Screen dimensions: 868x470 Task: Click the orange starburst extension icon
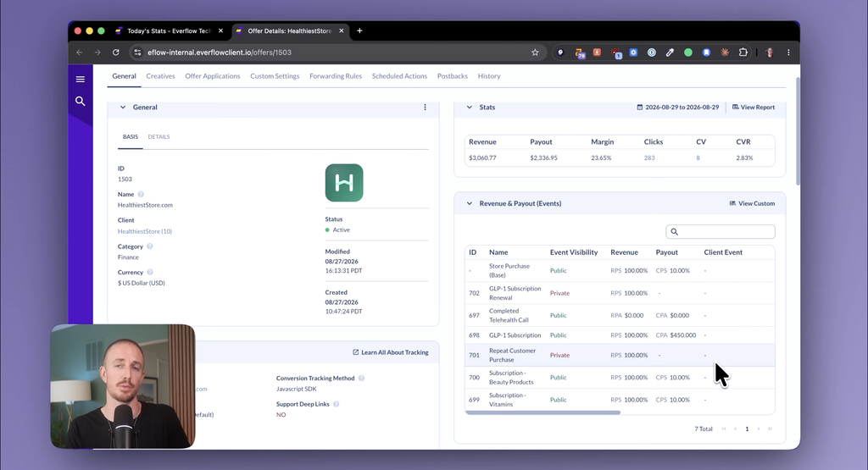[x=724, y=53]
